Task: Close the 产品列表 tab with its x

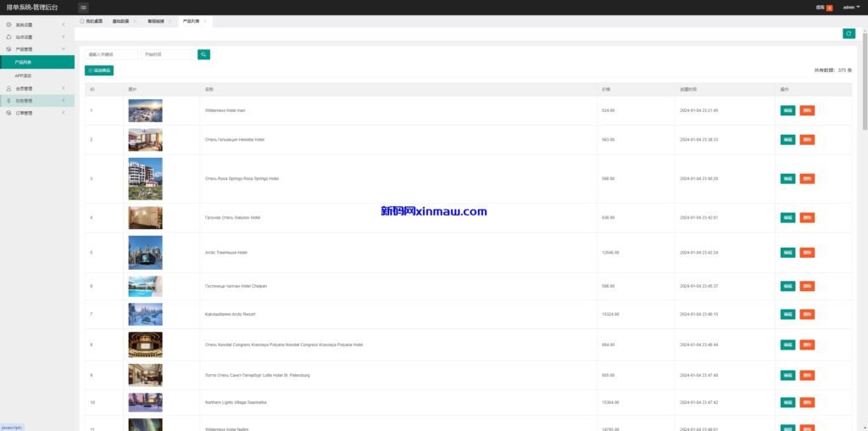Action: (x=204, y=20)
